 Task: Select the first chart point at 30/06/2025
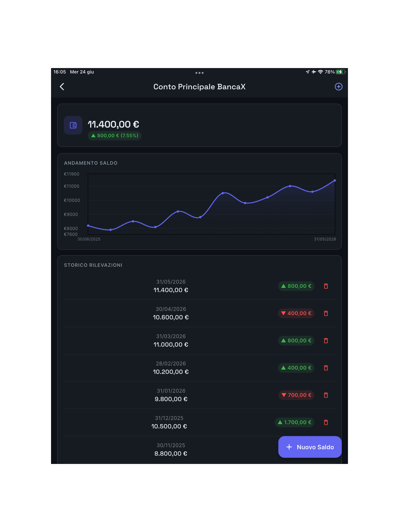(88, 226)
